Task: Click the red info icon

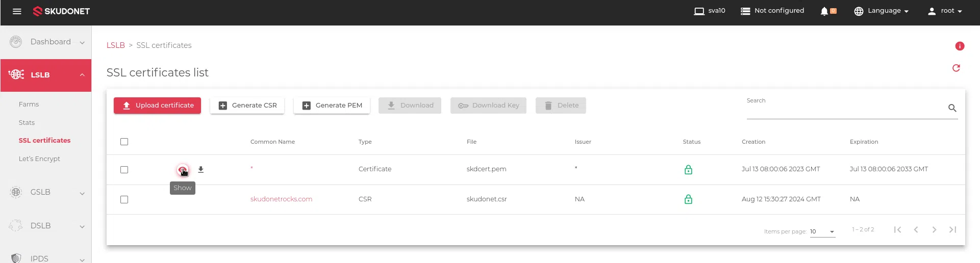Action: [960, 46]
